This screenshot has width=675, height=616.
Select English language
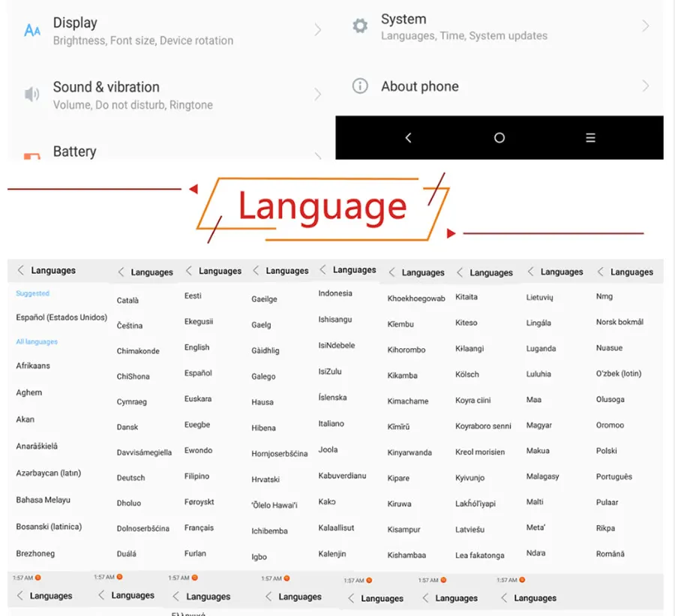196,347
